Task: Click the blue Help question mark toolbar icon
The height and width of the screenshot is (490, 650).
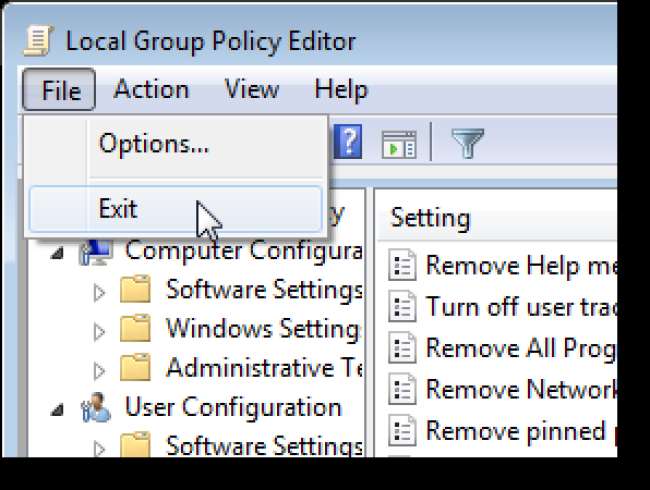Action: point(347,143)
